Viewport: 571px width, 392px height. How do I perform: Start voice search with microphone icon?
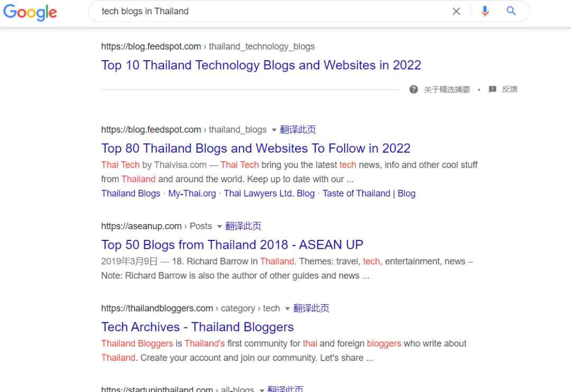485,11
